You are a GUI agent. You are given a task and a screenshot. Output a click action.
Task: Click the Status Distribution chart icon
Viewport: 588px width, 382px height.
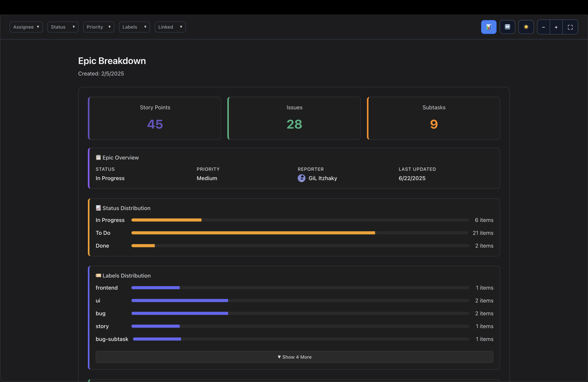point(98,208)
